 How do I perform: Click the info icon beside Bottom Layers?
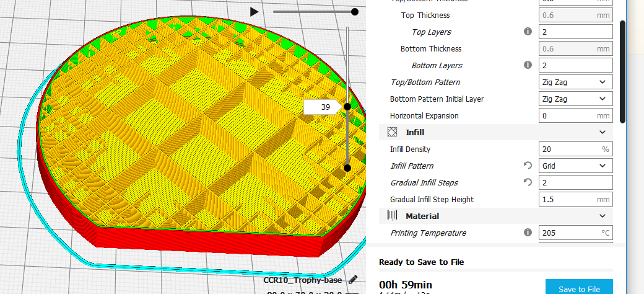[x=528, y=65]
